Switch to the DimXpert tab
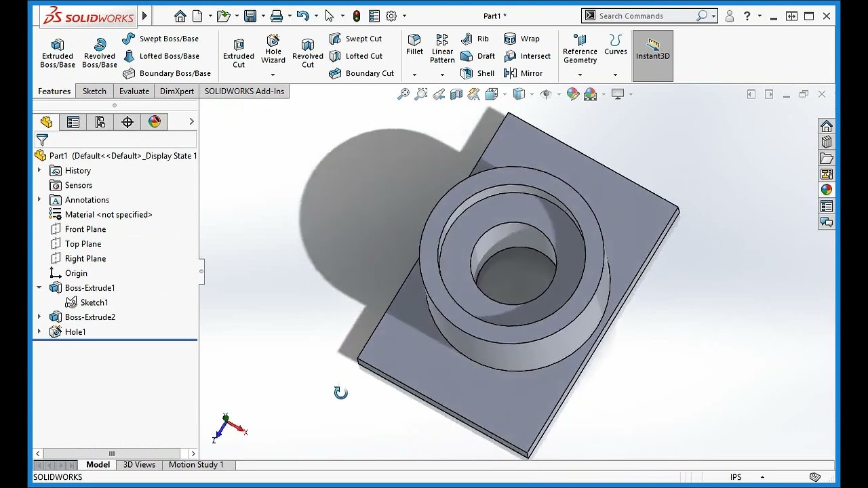 (x=177, y=91)
